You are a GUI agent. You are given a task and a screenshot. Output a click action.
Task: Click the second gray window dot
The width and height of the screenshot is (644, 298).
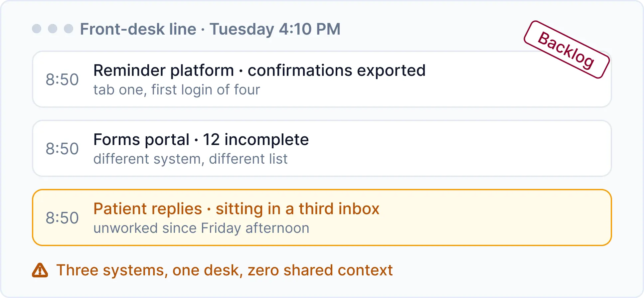(53, 29)
